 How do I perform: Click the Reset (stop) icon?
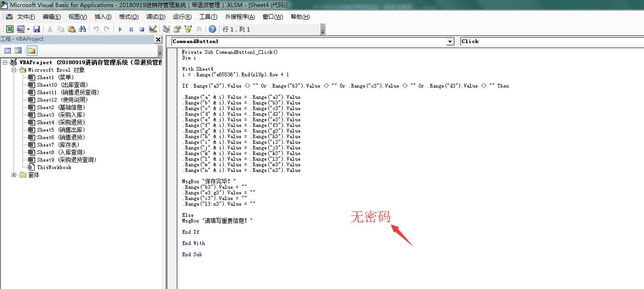click(142, 29)
